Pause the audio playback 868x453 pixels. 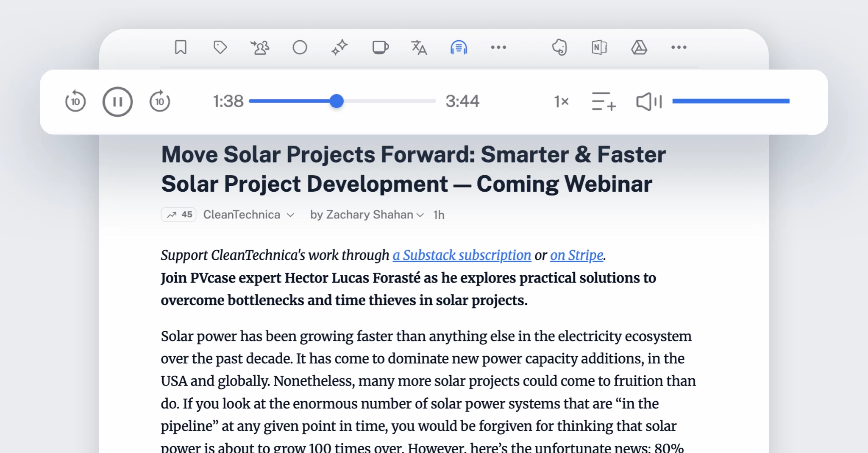117,101
